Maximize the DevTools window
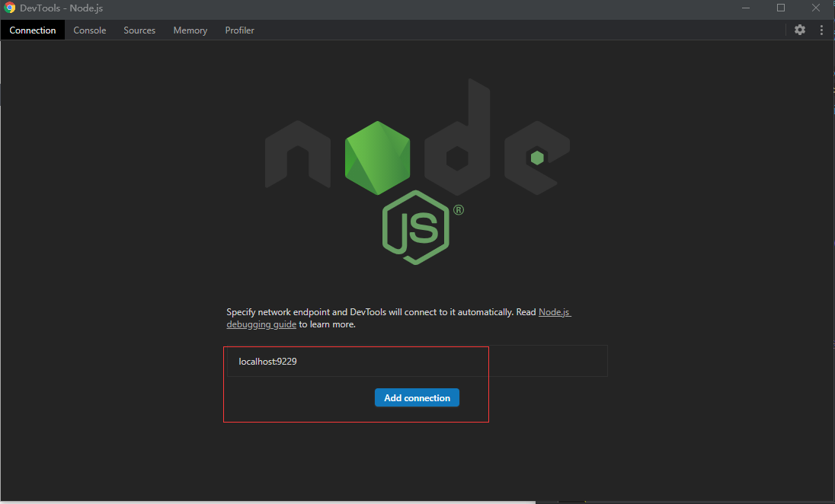This screenshot has width=835, height=504. click(x=781, y=8)
